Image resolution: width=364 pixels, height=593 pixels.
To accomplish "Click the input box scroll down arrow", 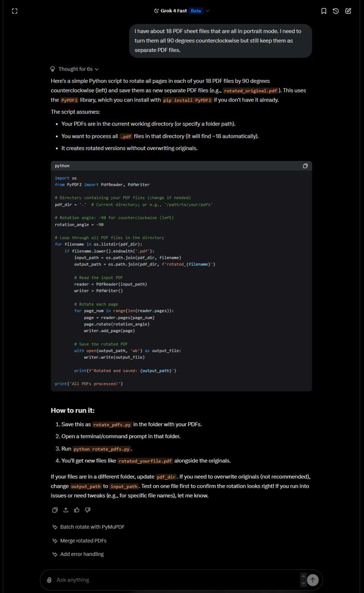I will [x=304, y=583].
